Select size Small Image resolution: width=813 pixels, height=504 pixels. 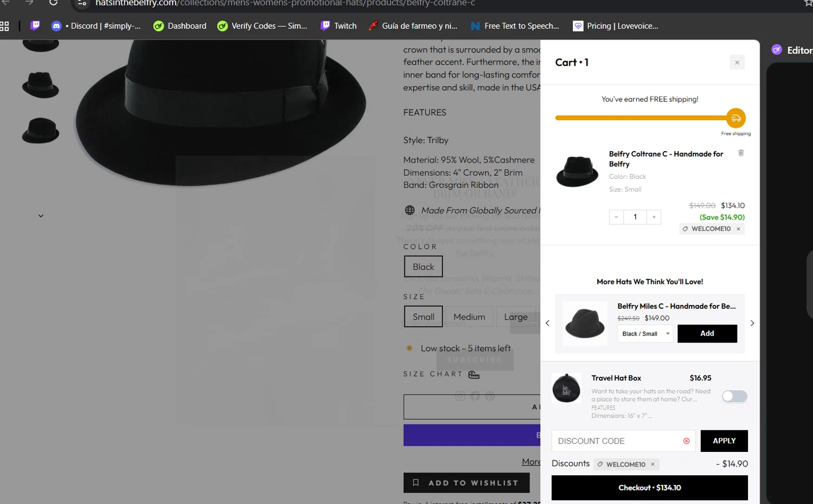[x=423, y=316]
